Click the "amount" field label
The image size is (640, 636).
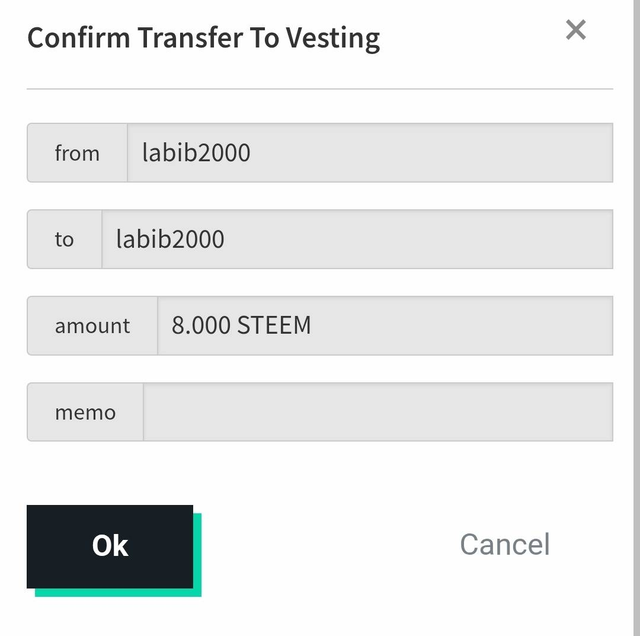click(92, 325)
